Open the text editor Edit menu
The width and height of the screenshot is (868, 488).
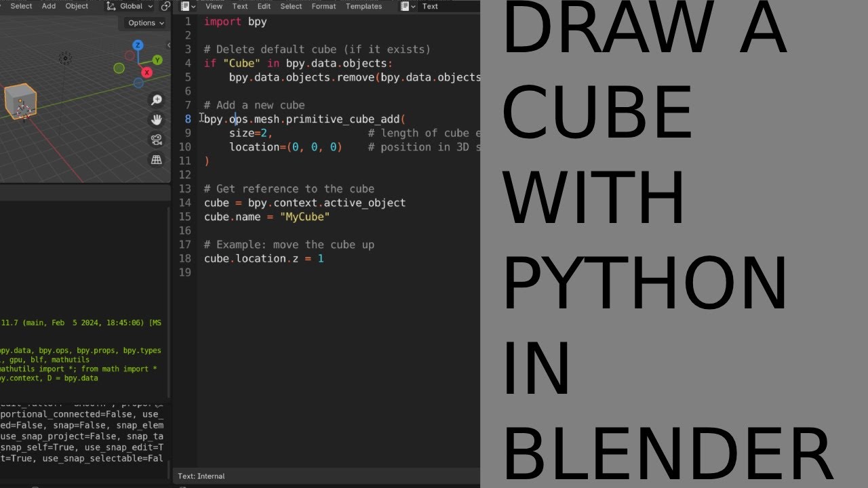(264, 6)
